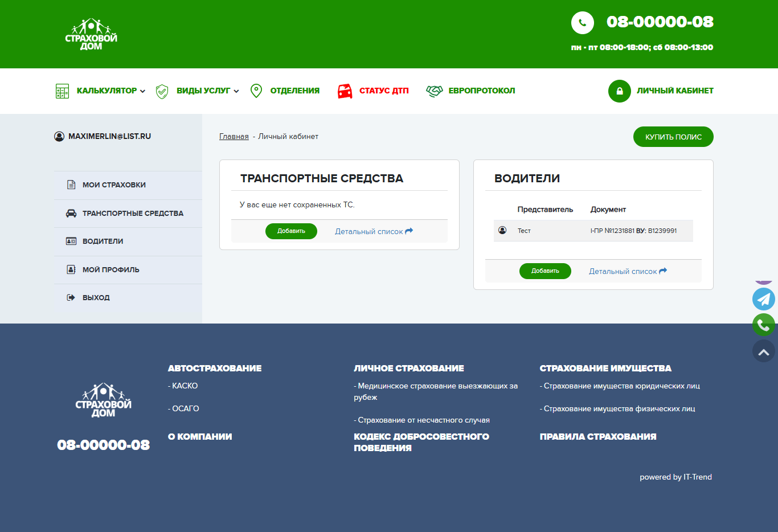The image size is (778, 532).
Task: Click the Telegram floating icon
Action: pos(764,299)
